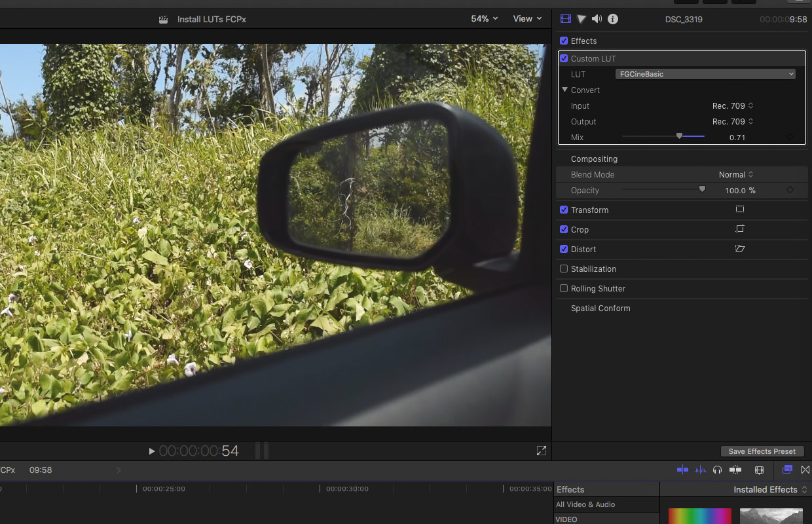Open the Color inspector triangle icon
Image resolution: width=812 pixels, height=524 pixels.
(581, 19)
